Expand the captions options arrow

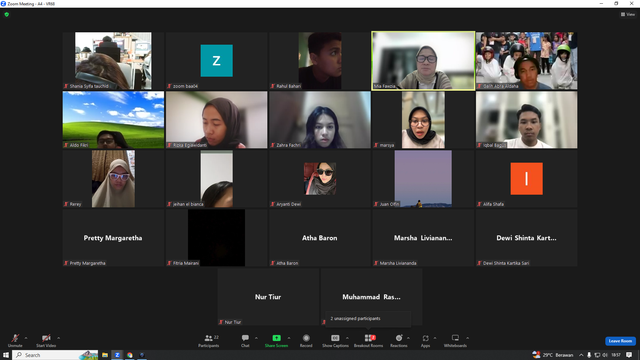point(347,338)
